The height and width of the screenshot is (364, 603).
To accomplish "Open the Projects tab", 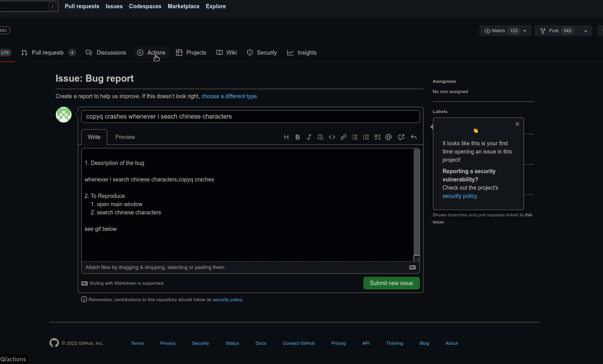I will tap(191, 53).
